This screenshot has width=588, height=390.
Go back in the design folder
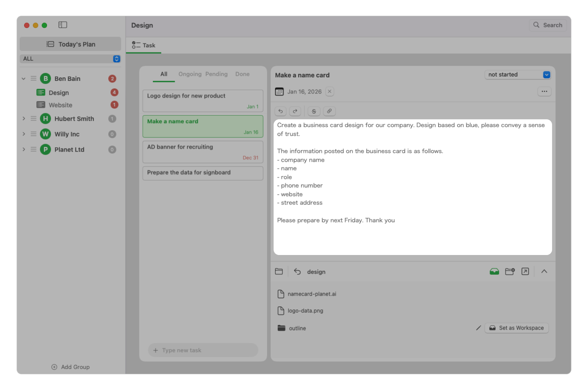298,272
